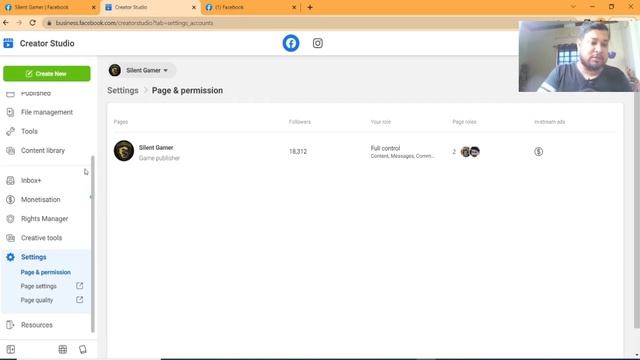
Task: Open the browser tab search chevron
Action: [573, 7]
